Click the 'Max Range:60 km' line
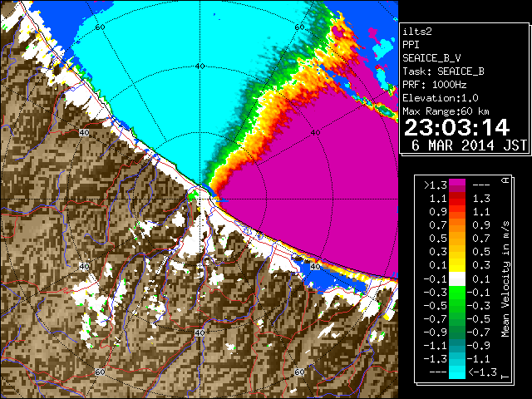The height and width of the screenshot is (399, 532). coord(446,111)
